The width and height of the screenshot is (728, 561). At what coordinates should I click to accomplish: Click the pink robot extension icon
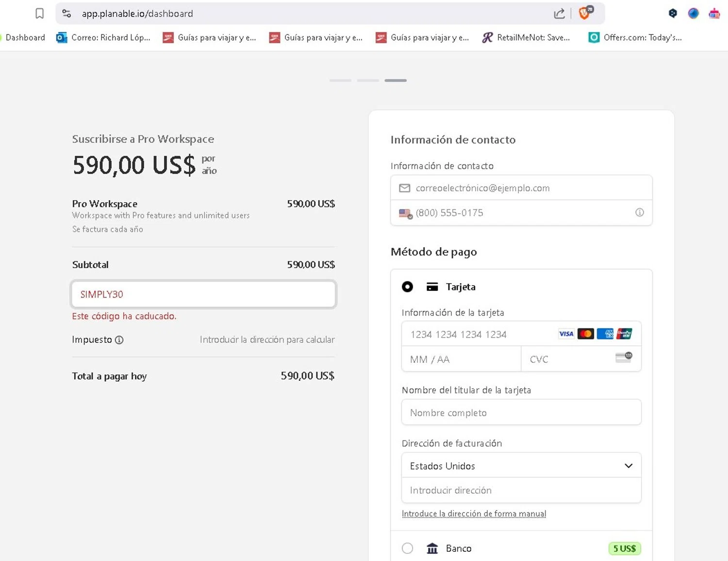[x=714, y=14]
